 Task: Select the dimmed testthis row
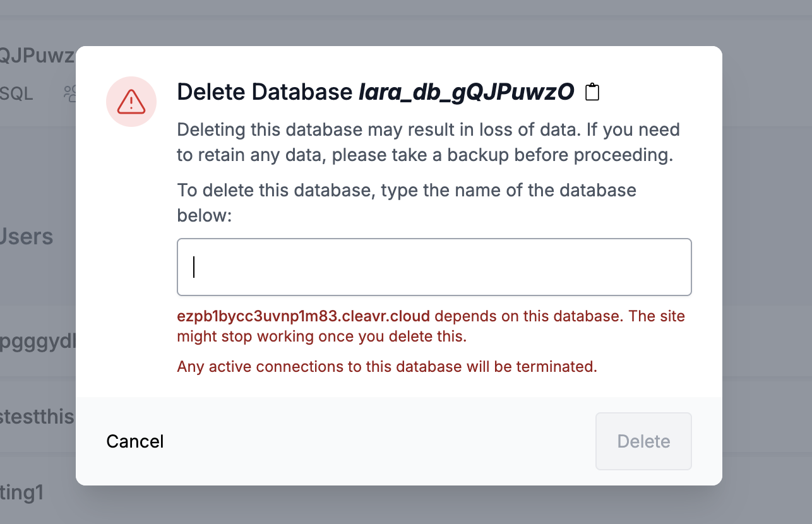tap(38, 417)
